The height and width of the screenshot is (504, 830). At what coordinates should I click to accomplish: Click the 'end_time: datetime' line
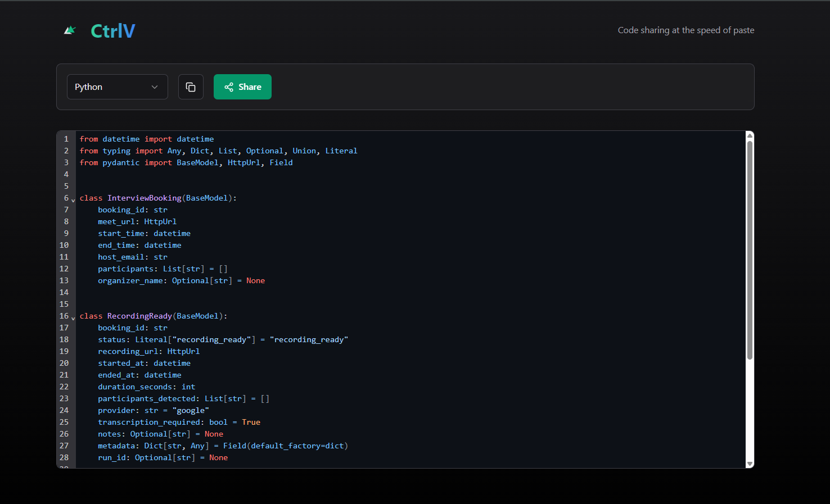point(139,245)
